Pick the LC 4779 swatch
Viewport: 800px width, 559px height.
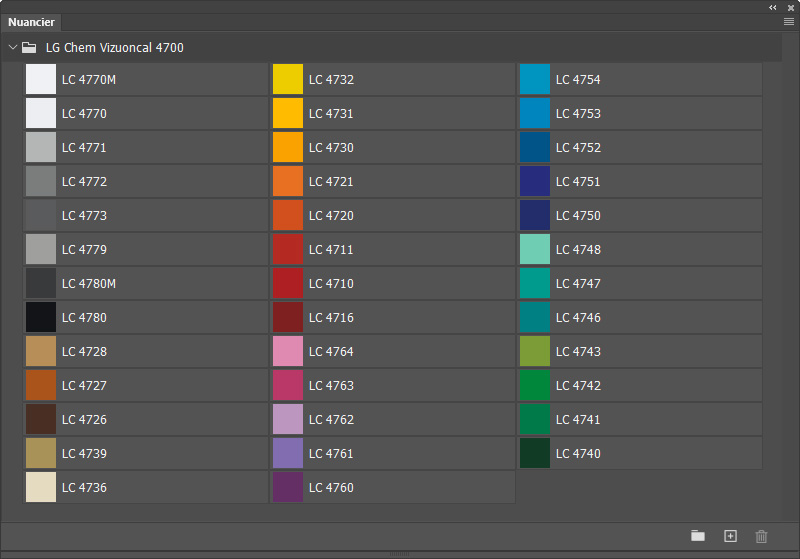[x=41, y=249]
